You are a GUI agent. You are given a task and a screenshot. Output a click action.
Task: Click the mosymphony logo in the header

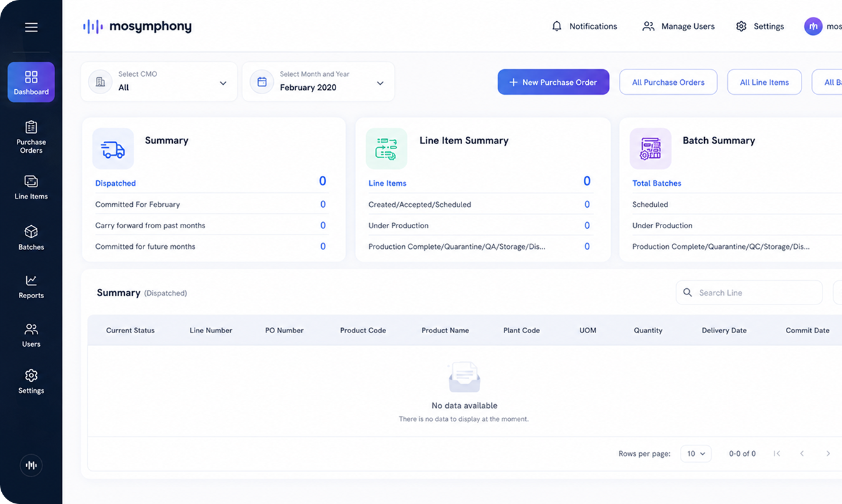tap(137, 26)
